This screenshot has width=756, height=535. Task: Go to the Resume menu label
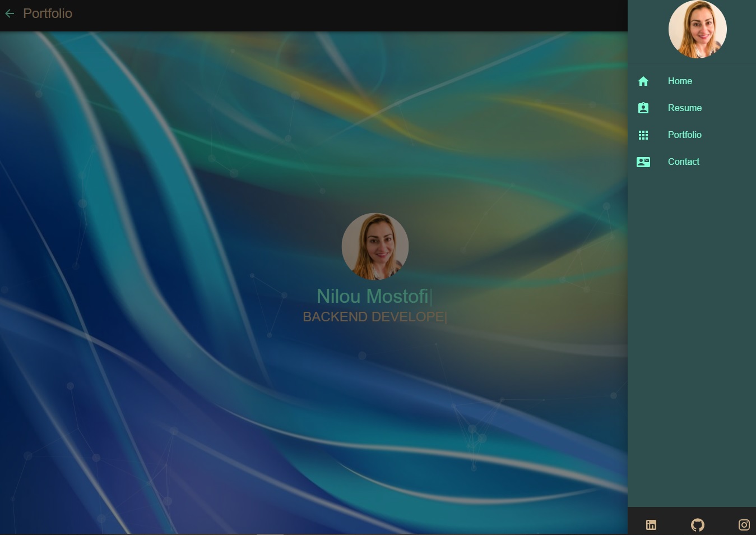684,108
